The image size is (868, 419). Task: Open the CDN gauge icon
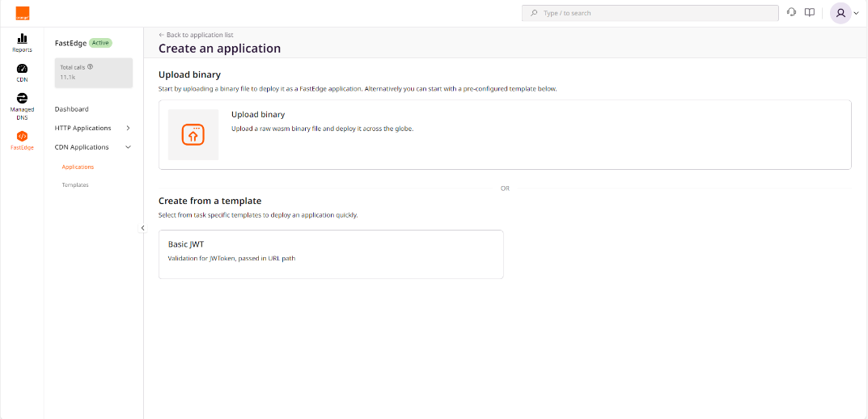click(22, 69)
